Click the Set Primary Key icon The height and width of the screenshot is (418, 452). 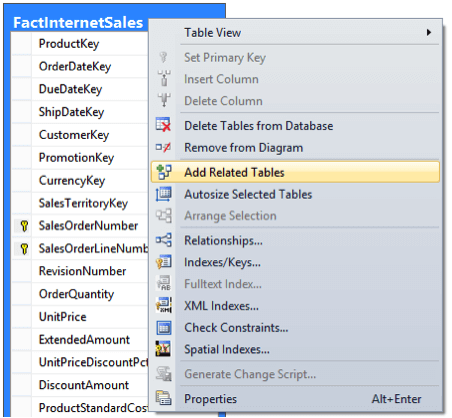(163, 57)
